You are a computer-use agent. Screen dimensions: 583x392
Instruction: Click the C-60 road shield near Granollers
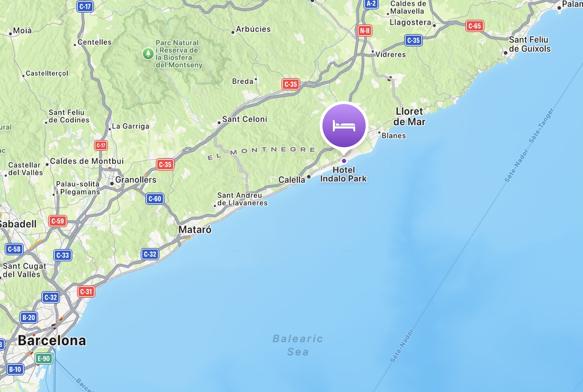(155, 199)
